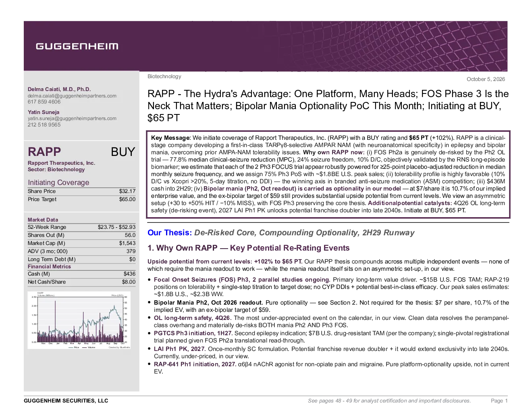
Task: Open the delma.caiati@guggenheimpartners.com email link
Action: coord(72,96)
